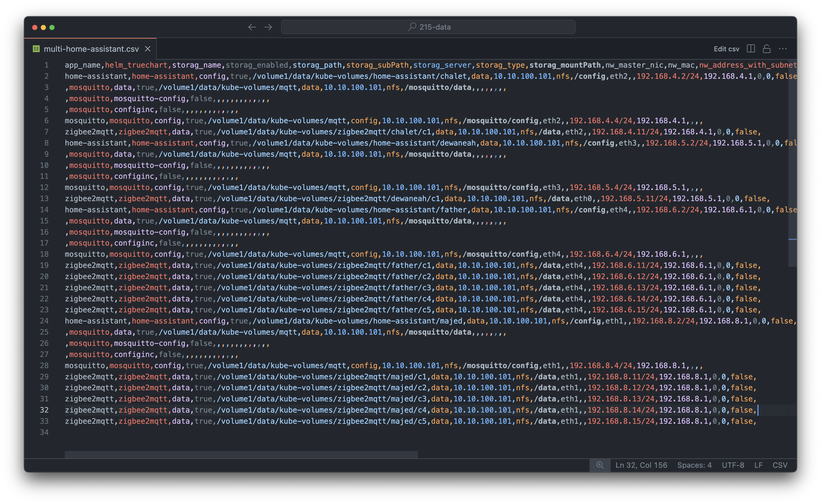Image resolution: width=821 pixels, height=504 pixels.
Task: Open Go to Line via Ln 32, Col 156
Action: (641, 465)
